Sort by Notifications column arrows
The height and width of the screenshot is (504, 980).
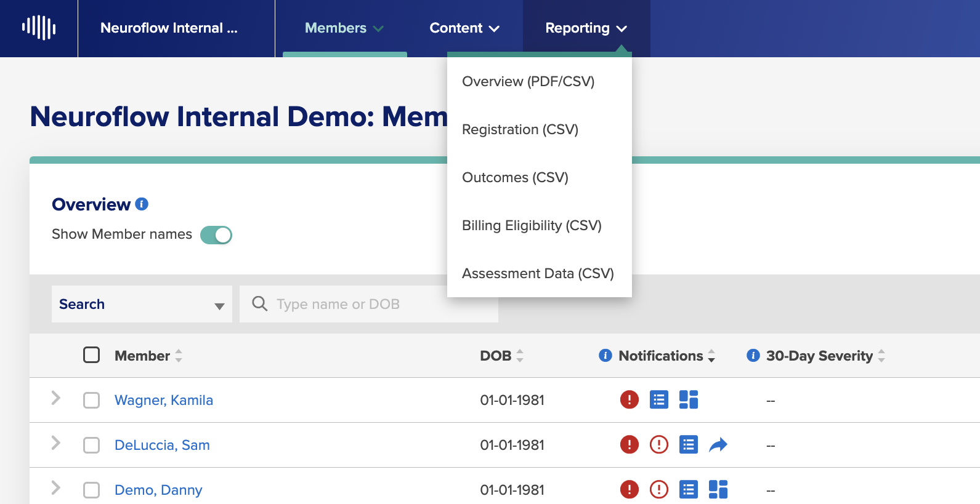pos(711,355)
